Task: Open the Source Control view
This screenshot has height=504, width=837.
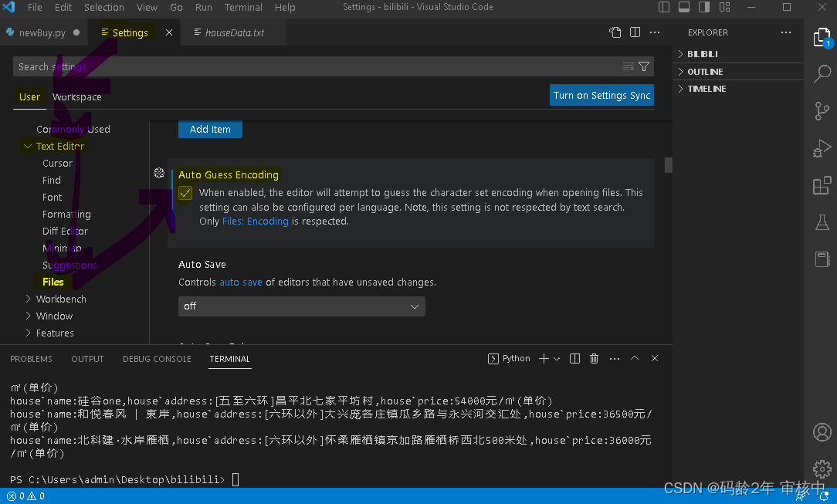Action: click(x=822, y=111)
